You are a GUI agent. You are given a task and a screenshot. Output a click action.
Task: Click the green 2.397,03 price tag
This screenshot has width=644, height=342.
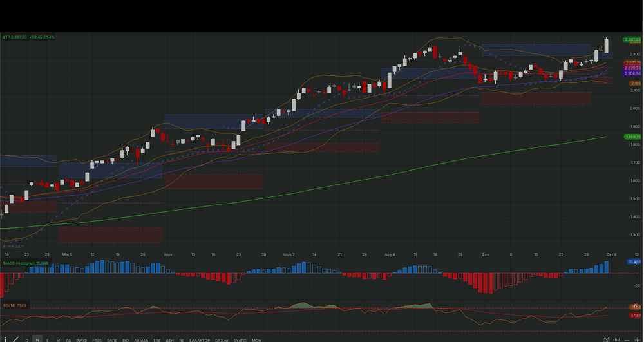[632, 39]
